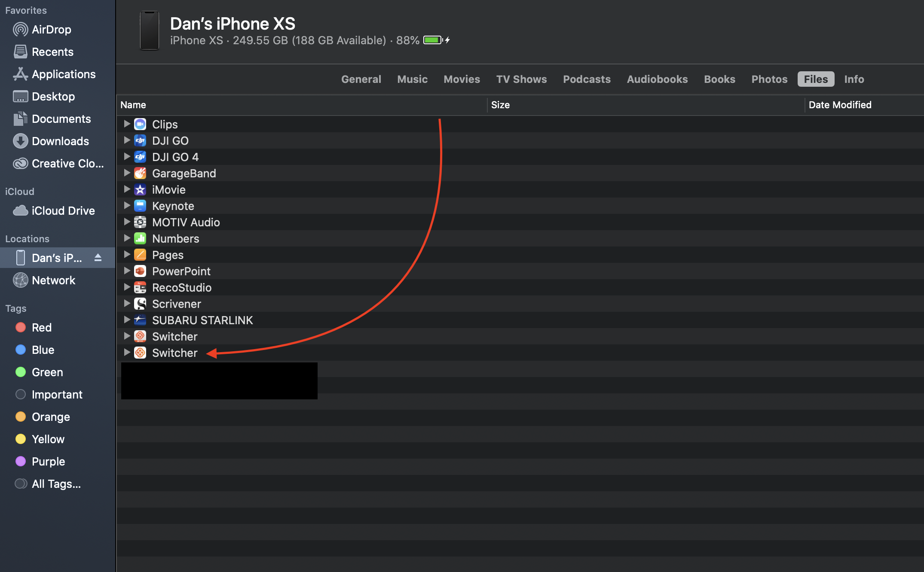Click the iCloud Drive cloud icon

20,211
